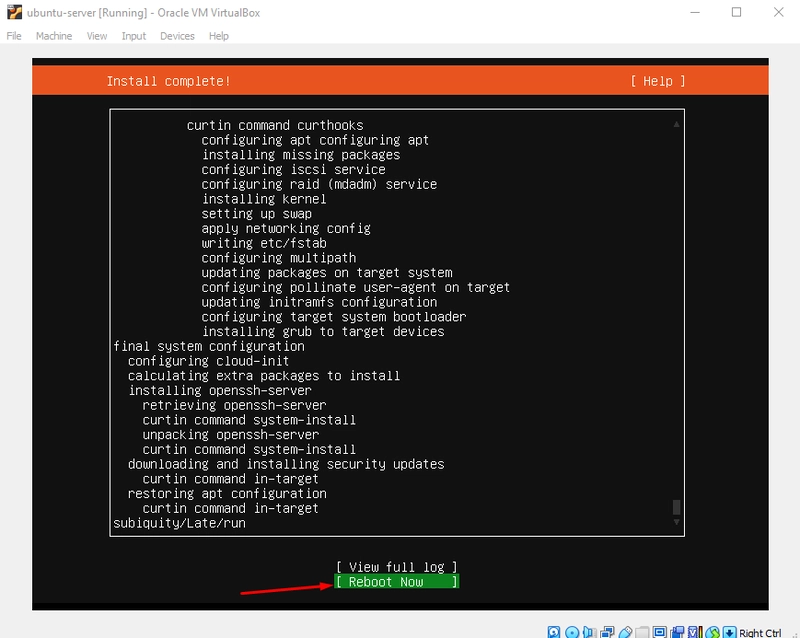Click the restoring apt configuration line
Image resolution: width=800 pixels, height=638 pixels.
pos(227,494)
